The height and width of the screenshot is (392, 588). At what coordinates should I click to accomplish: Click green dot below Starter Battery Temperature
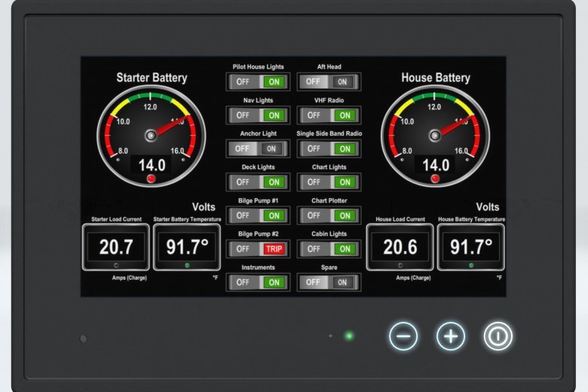point(187,265)
